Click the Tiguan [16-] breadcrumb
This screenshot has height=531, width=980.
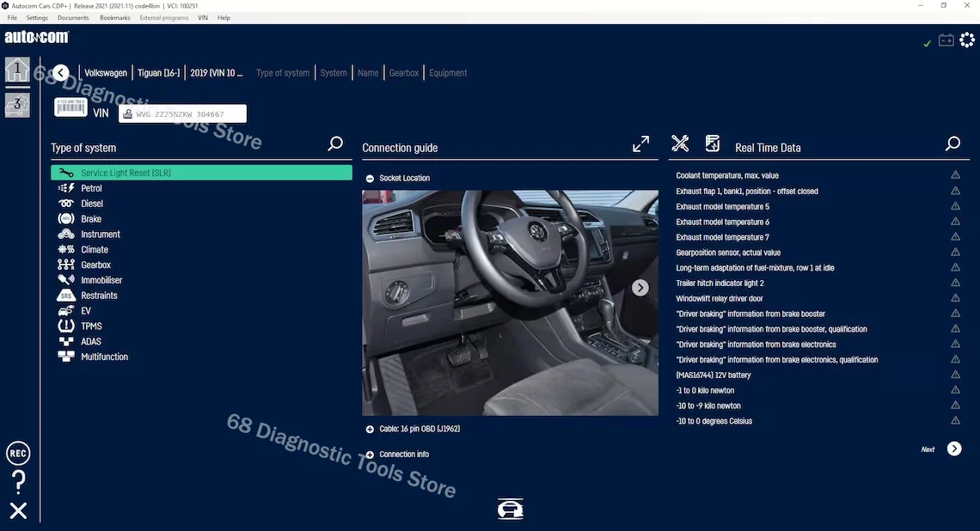tap(159, 73)
